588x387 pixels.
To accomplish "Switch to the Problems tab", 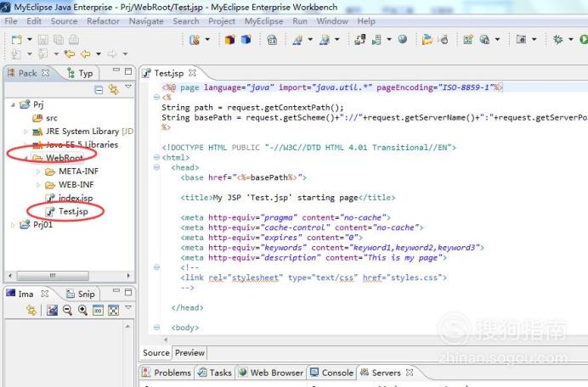I will 167,373.
